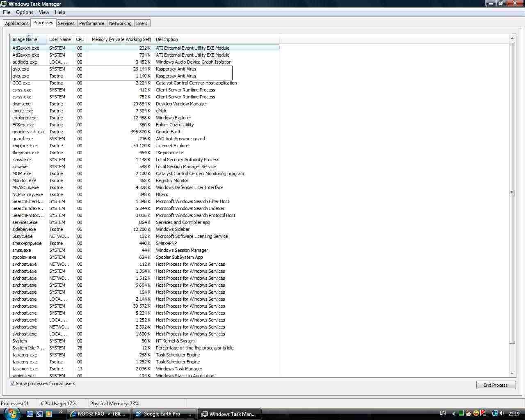Sort by the Image Name column header
This screenshot has width=525, height=420.
(29, 39)
